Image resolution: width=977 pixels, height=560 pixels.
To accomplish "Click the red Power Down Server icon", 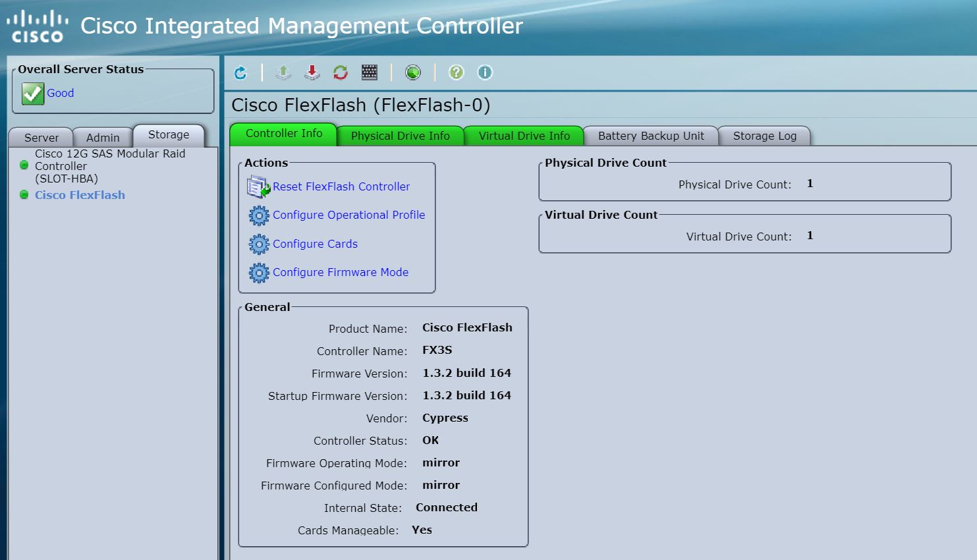I will pos(311,72).
